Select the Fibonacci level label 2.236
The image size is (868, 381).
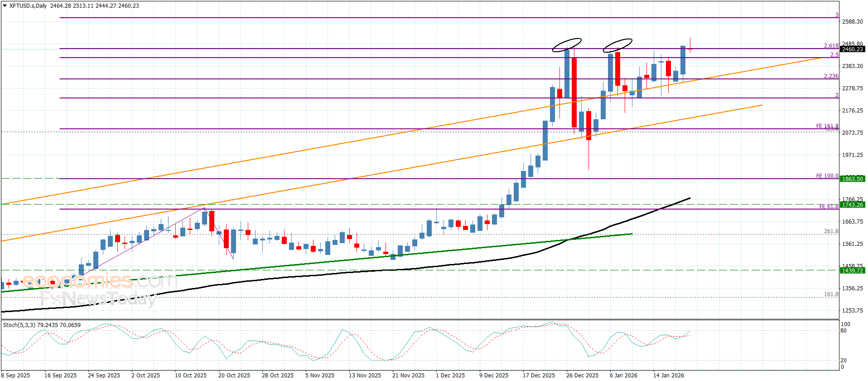point(831,76)
